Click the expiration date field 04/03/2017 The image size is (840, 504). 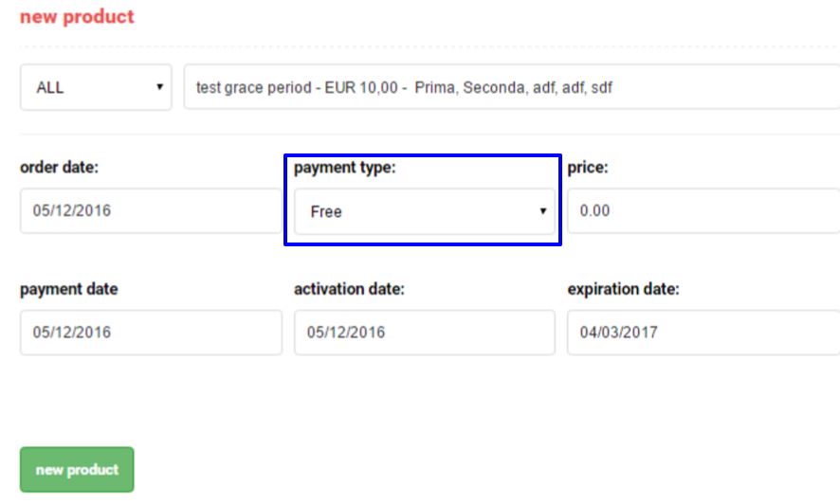click(702, 333)
